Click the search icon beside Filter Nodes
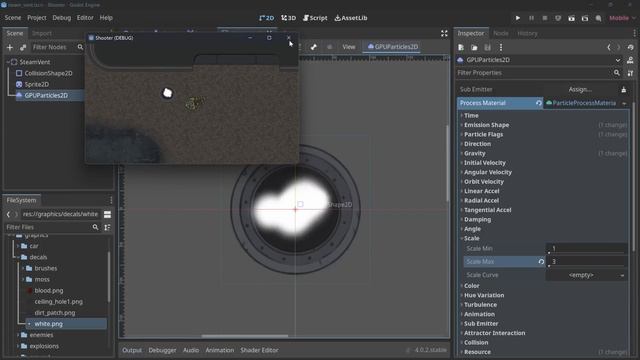The width and height of the screenshot is (640, 360). click(80, 47)
